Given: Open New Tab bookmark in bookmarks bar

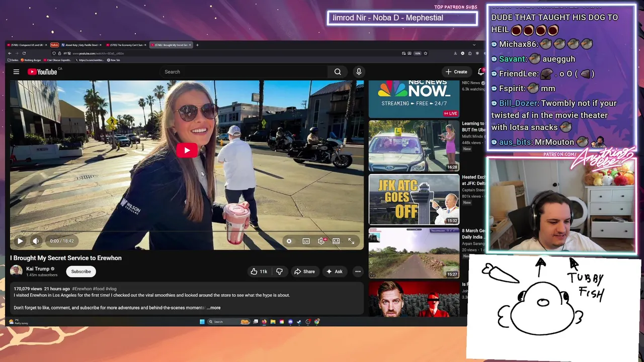Looking at the screenshot, I should pyautogui.click(x=113, y=60).
